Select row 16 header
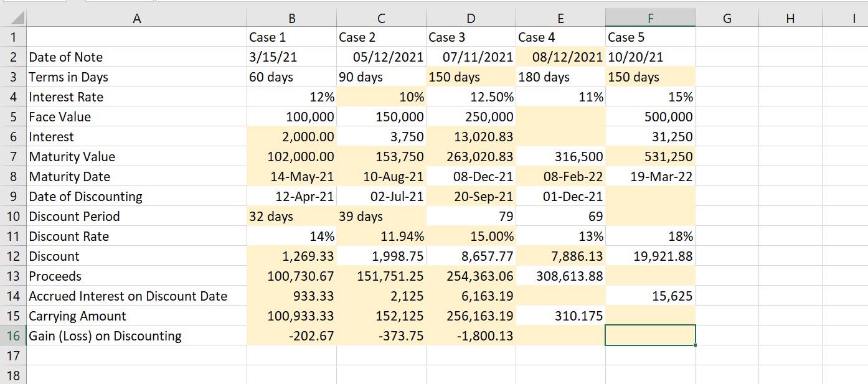Viewport: 868px width, 384px height. pyautogui.click(x=13, y=335)
